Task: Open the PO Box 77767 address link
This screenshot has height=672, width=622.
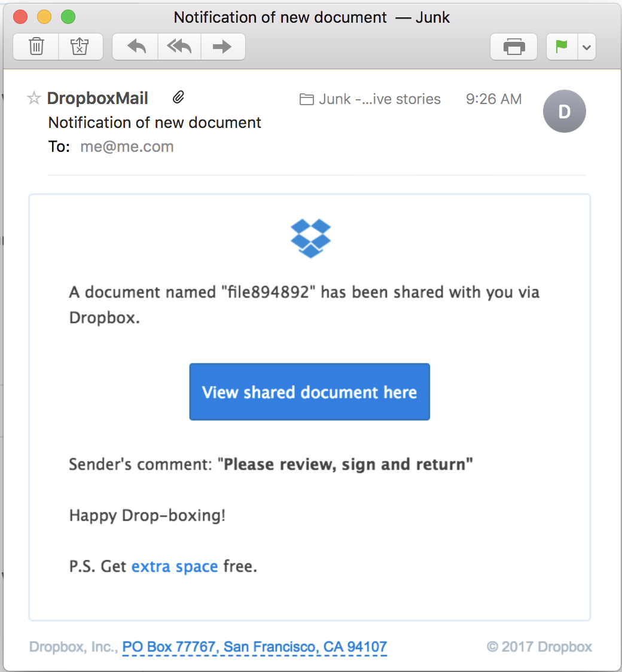Action: (x=255, y=647)
